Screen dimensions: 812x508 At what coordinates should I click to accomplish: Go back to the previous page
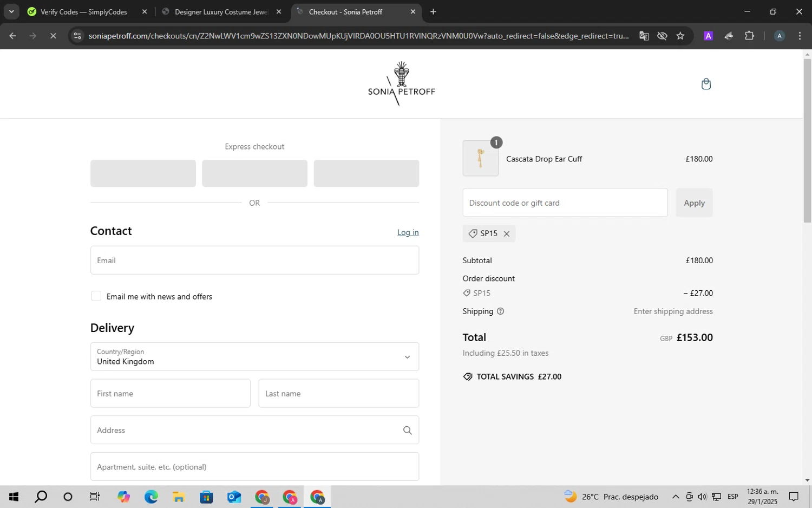(x=12, y=36)
